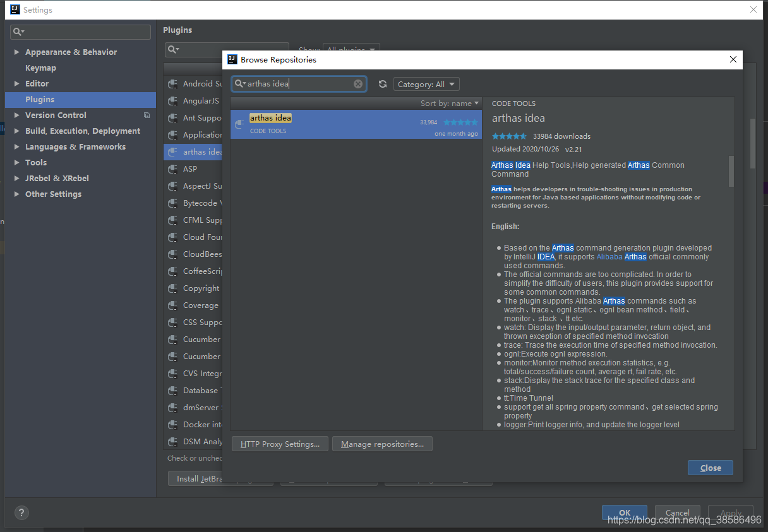Screen dimensions: 768x532
Task: Click the AspectJ plugin icon
Action: pyautogui.click(x=172, y=186)
